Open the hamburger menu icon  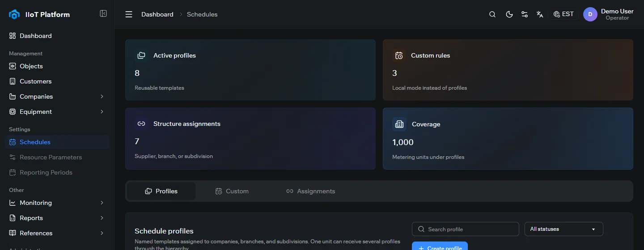point(129,14)
